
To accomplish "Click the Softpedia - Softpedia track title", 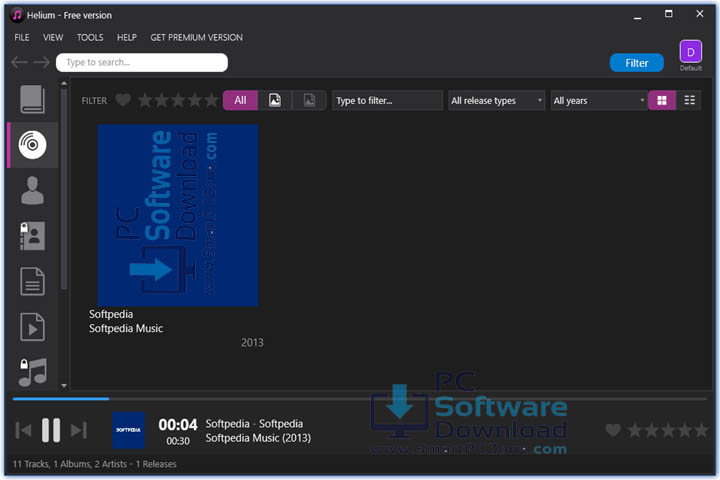I will click(x=254, y=424).
